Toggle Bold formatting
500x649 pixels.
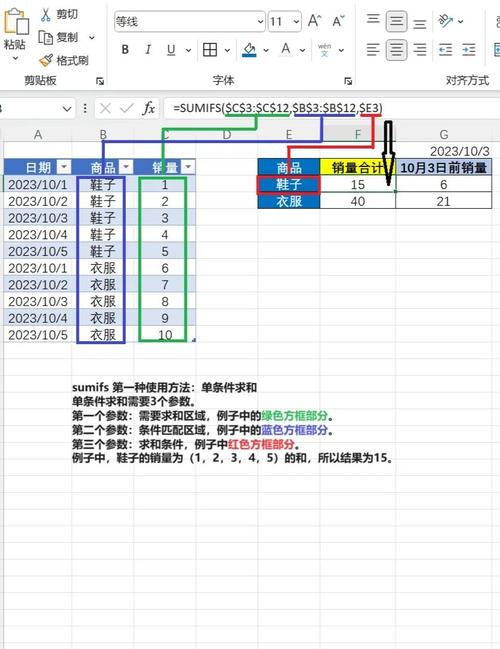point(125,50)
